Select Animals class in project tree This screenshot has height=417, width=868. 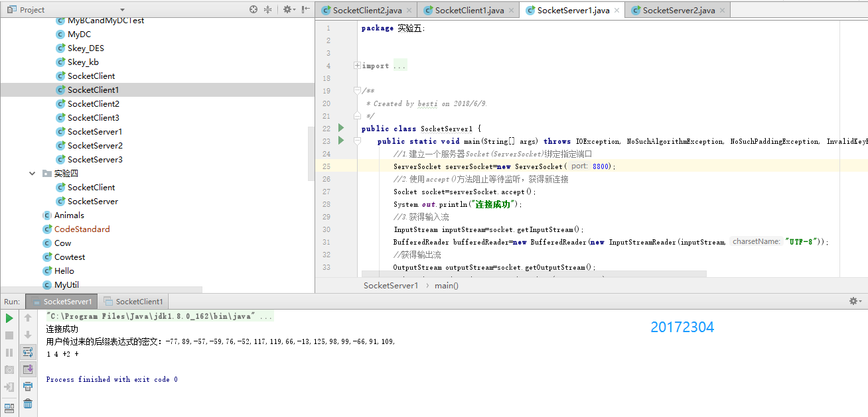pyautogui.click(x=69, y=215)
